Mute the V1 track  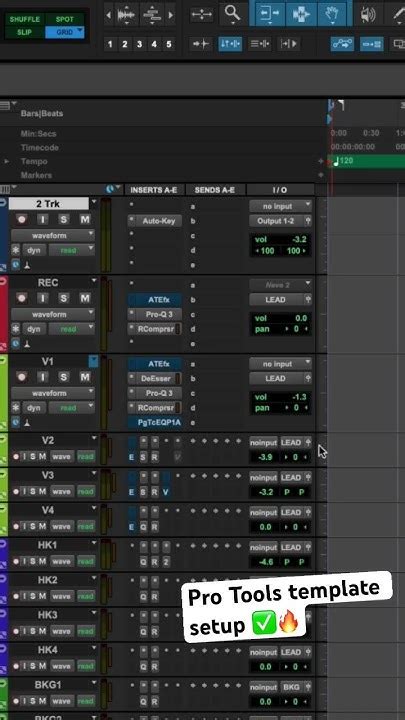pos(85,377)
